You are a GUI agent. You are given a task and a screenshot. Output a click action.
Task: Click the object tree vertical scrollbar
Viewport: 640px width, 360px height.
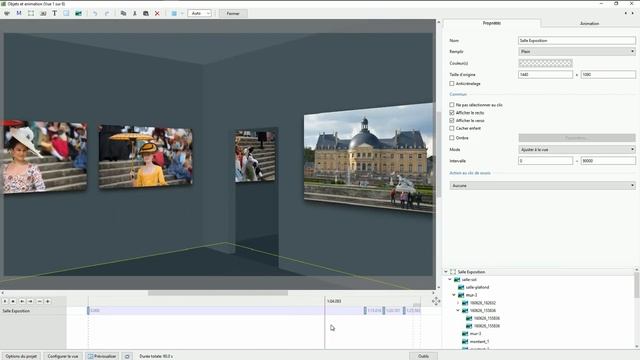tap(636, 286)
